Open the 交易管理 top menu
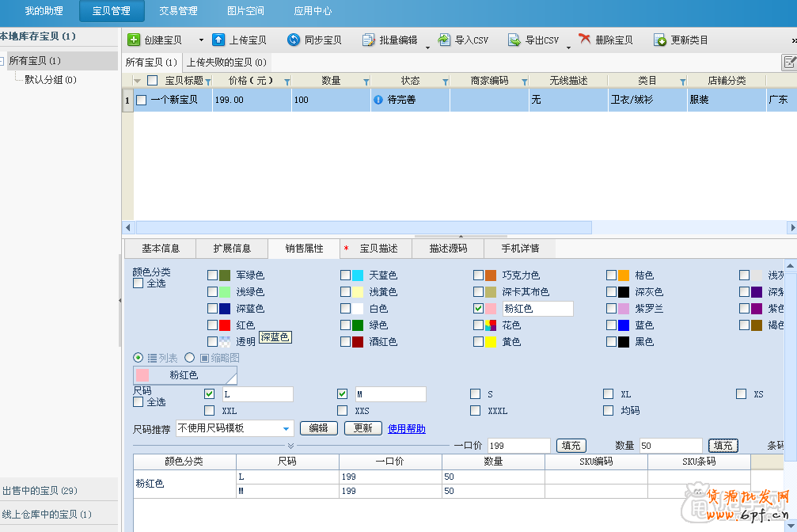The height and width of the screenshot is (532, 797). [178, 11]
